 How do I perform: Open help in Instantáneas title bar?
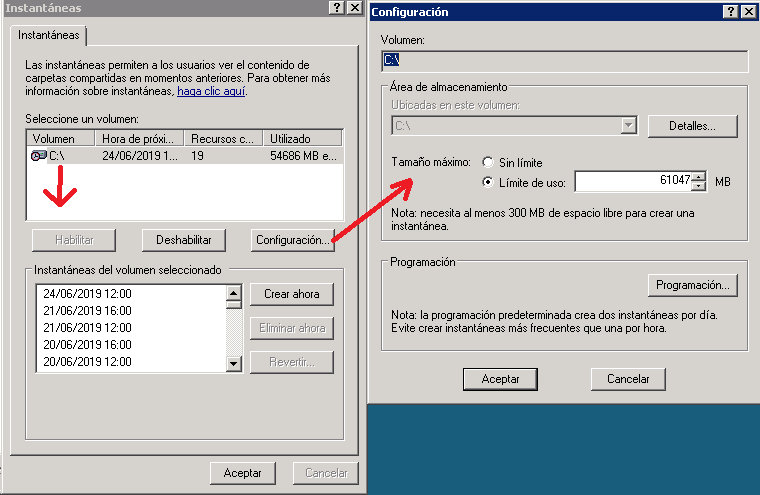pos(336,8)
